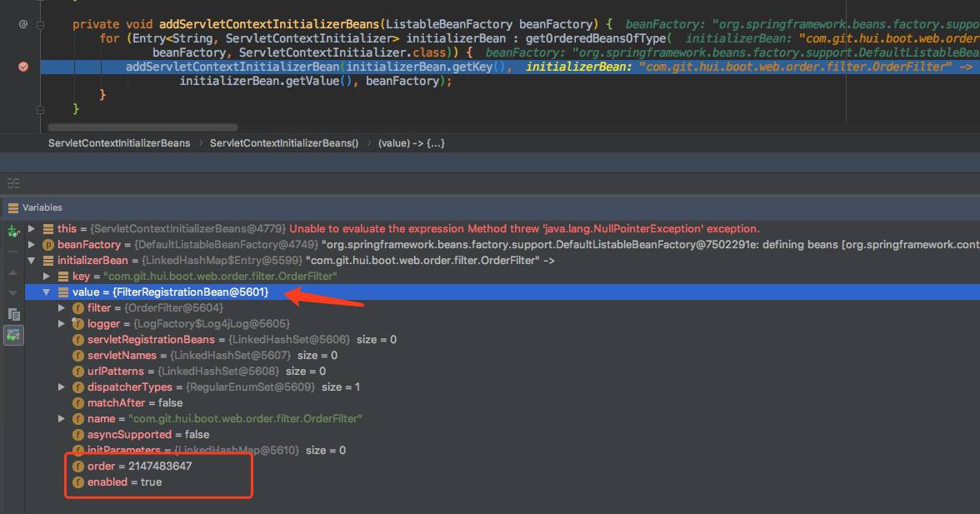Expand the dispatcherTypes field node

tap(62, 387)
